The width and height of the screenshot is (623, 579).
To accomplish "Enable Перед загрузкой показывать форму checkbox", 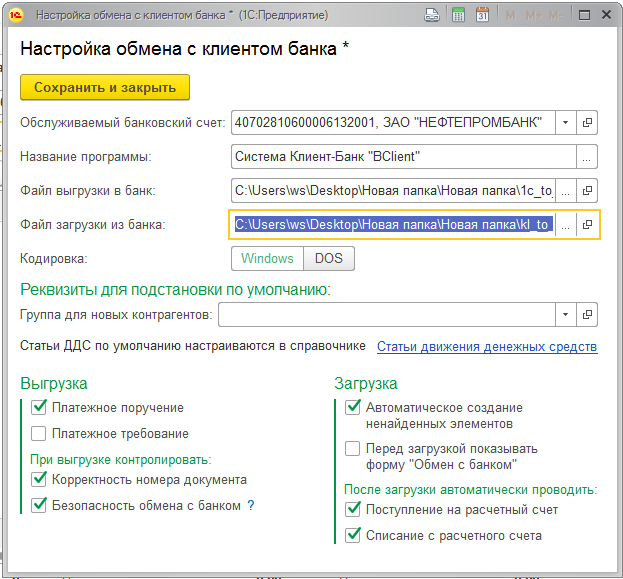I will click(353, 448).
